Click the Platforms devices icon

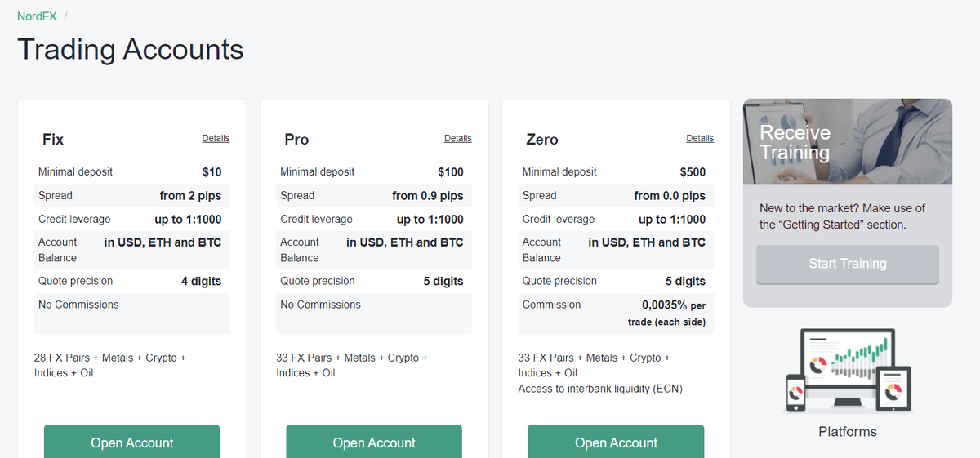(848, 371)
